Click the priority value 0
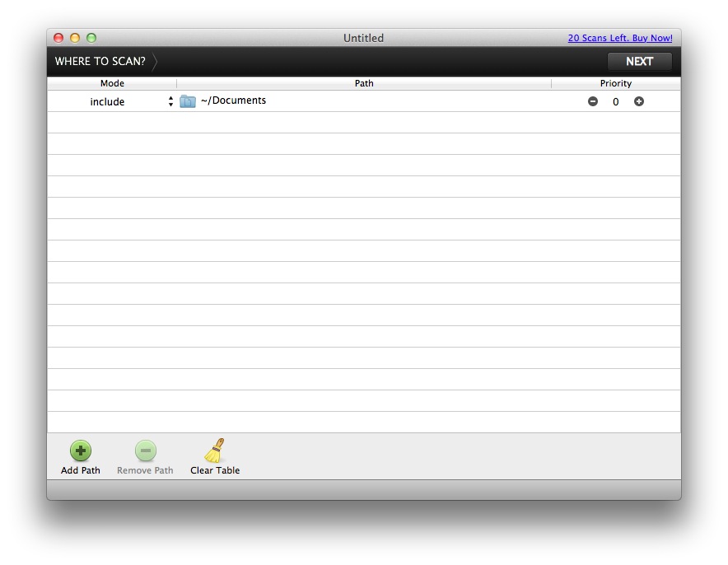 pos(615,102)
